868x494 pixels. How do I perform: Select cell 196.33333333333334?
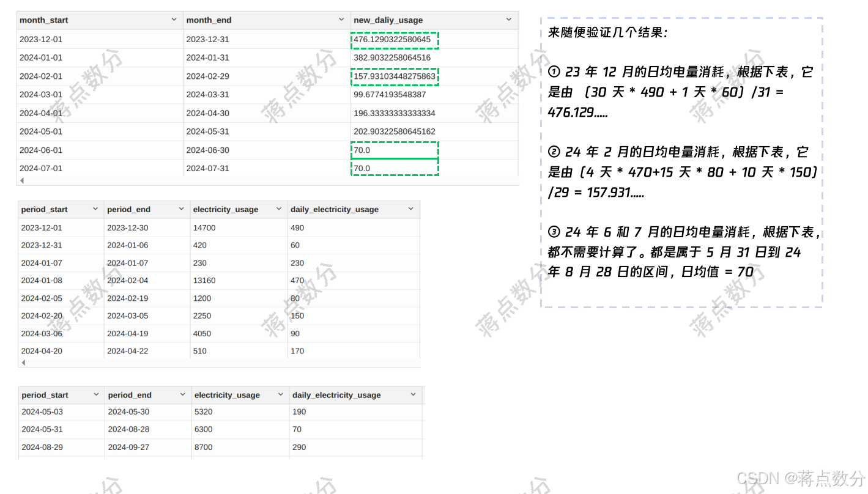coord(434,113)
